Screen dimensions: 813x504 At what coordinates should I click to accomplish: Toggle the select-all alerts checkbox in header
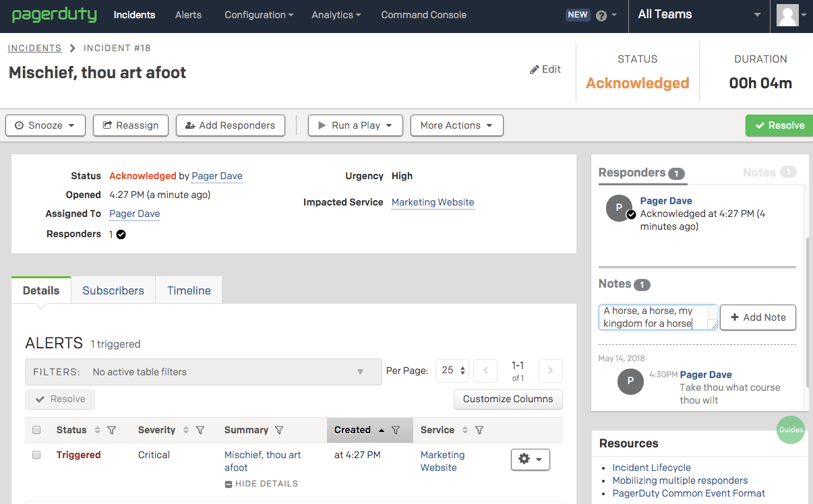pyautogui.click(x=37, y=430)
